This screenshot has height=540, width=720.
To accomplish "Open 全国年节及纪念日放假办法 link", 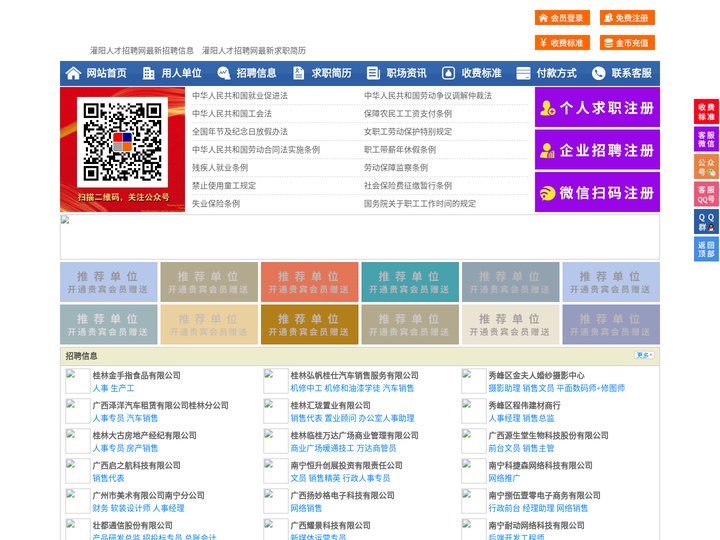I will [240, 132].
